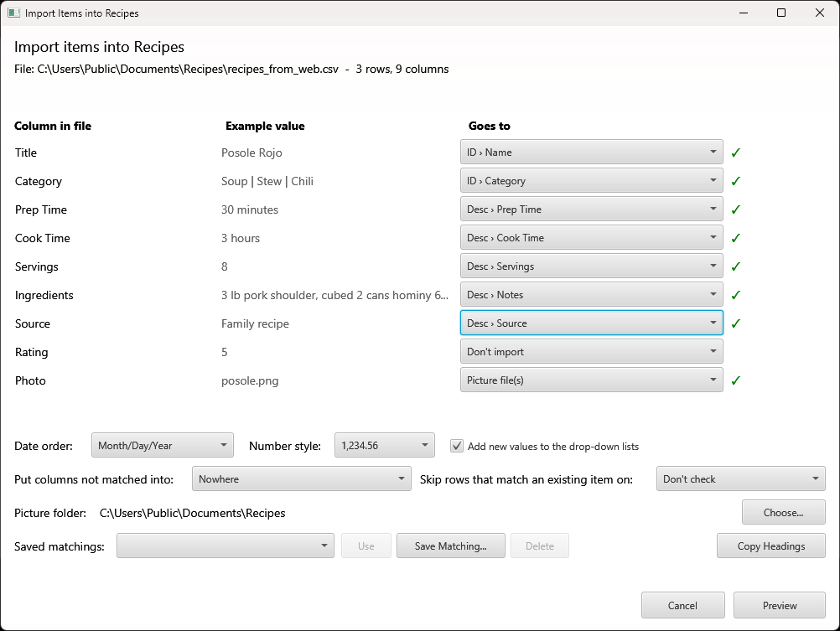Click the 'Posole Rojo' example value
Image resolution: width=840 pixels, height=631 pixels.
tap(251, 153)
